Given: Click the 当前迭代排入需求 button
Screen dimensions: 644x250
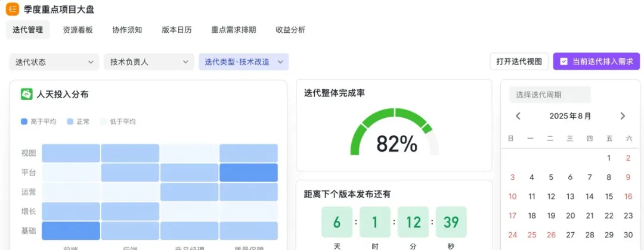Looking at the screenshot, I should [x=596, y=61].
